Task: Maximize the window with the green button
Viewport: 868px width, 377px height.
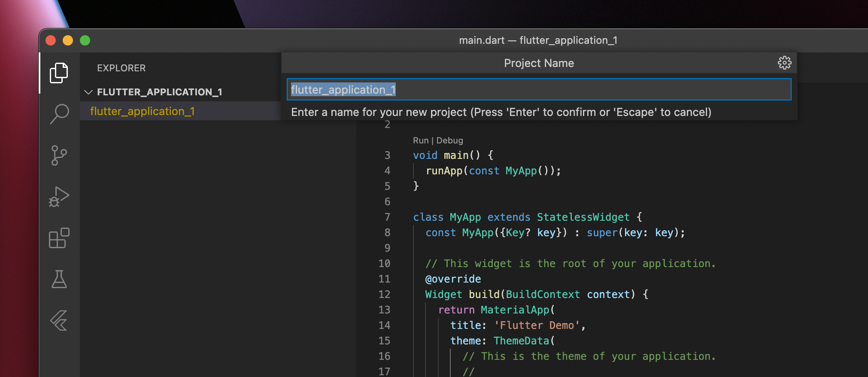Action: [85, 40]
